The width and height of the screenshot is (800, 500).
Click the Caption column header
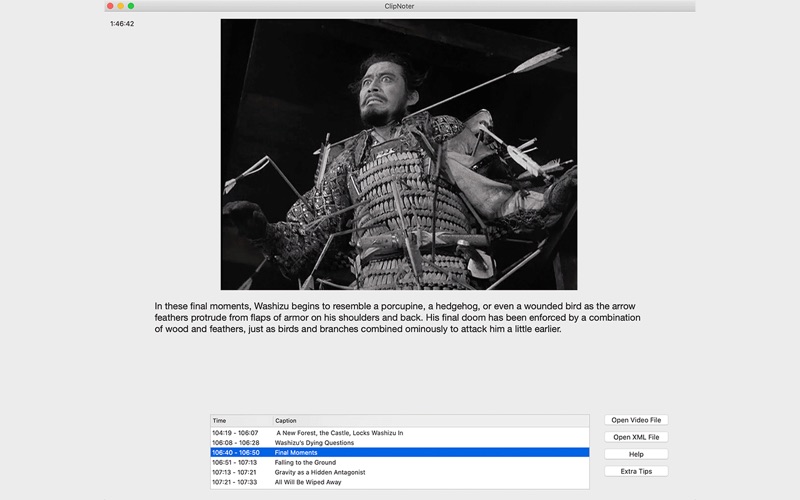(x=431, y=421)
